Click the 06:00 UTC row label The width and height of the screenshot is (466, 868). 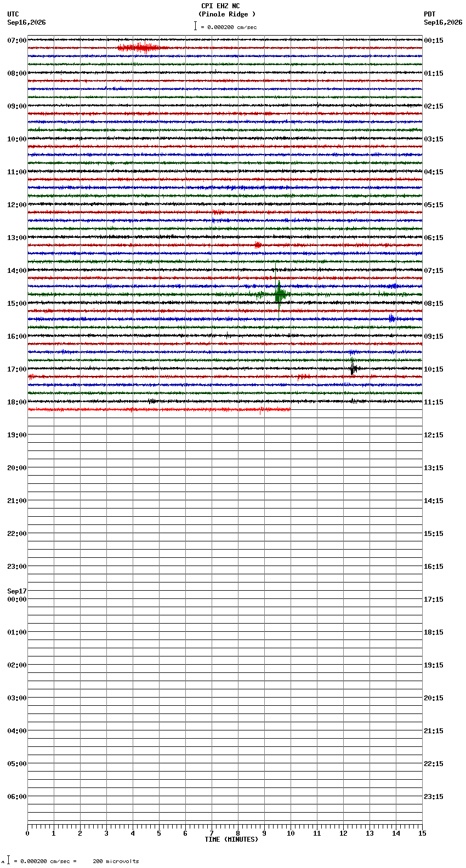pos(17,797)
